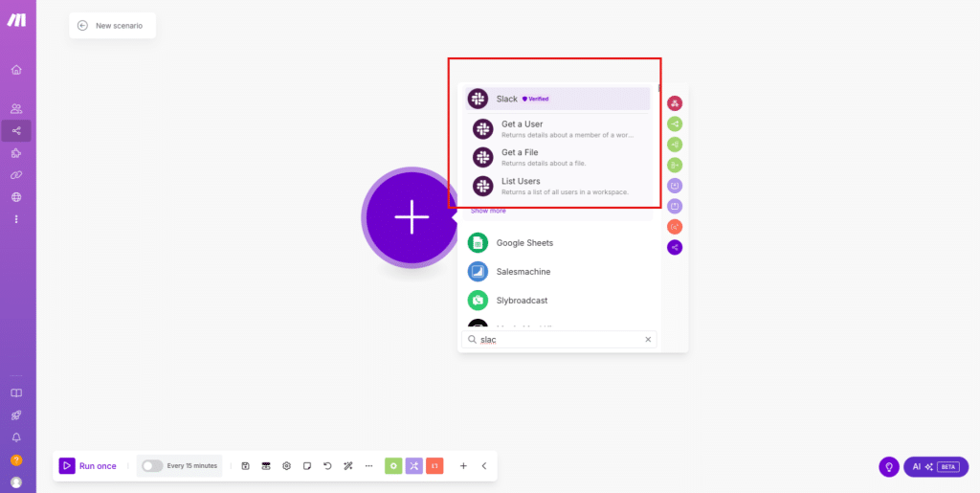Click the third green tool icon

[675, 165]
